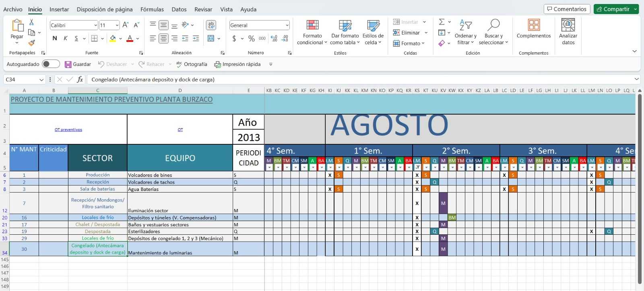Expand the General number format dropdown
Image resolution: width=644 pixels, height=291 pixels.
(x=287, y=25)
